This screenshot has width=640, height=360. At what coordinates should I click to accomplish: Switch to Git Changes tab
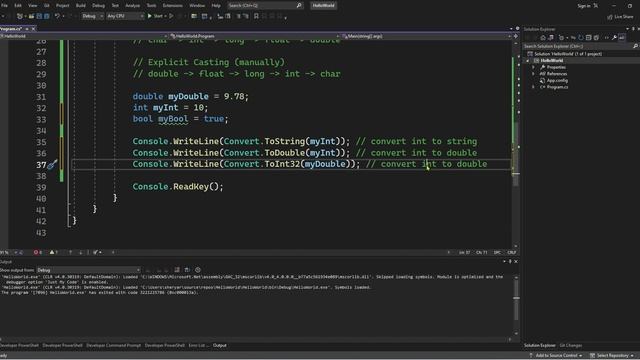(571, 346)
